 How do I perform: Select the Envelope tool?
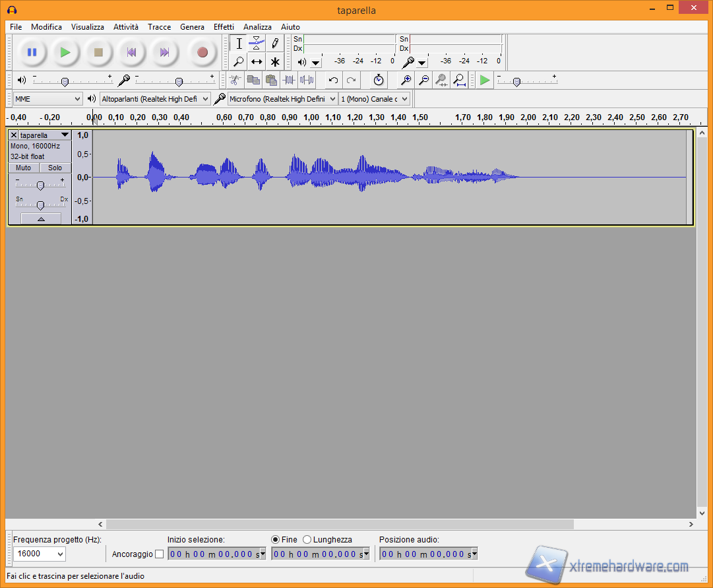[x=257, y=44]
